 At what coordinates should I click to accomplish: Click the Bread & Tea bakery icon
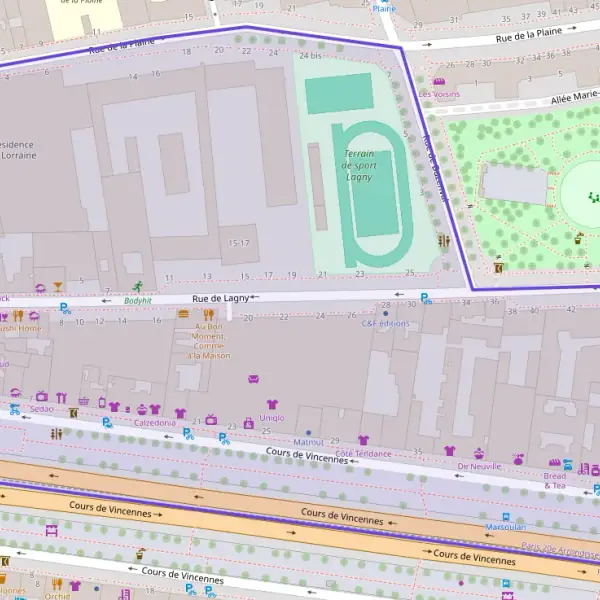pos(554,462)
